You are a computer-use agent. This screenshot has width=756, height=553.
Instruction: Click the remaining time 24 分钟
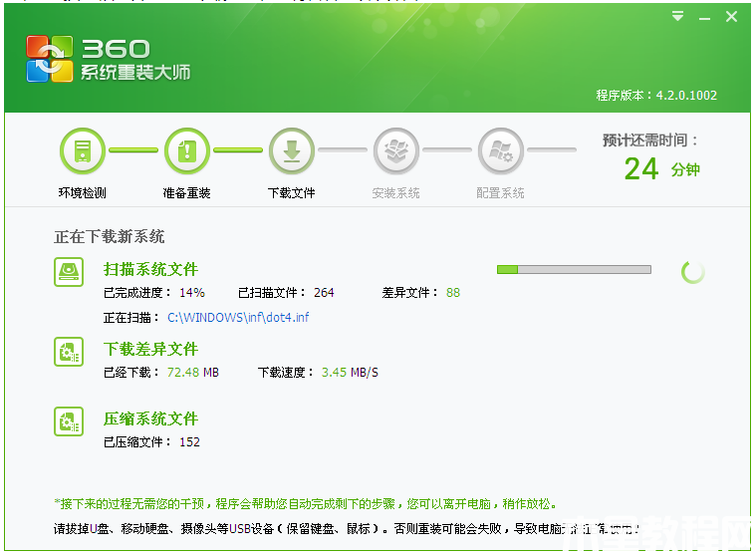click(662, 168)
